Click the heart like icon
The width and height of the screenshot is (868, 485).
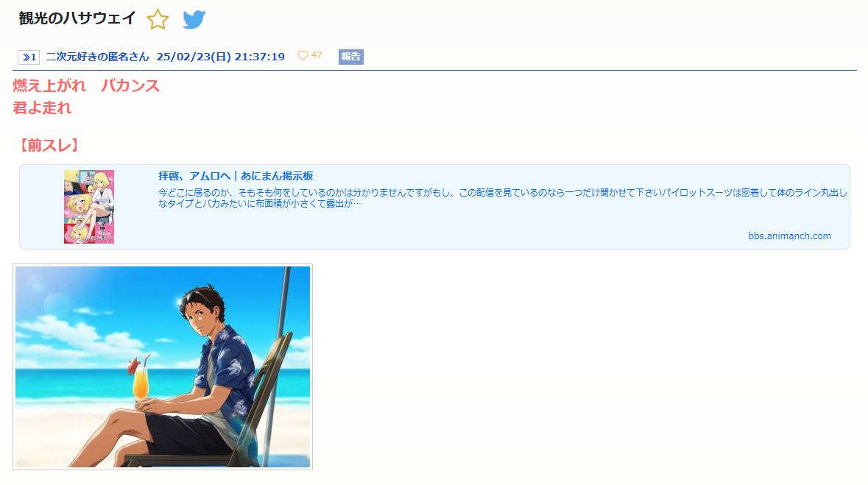coord(303,55)
